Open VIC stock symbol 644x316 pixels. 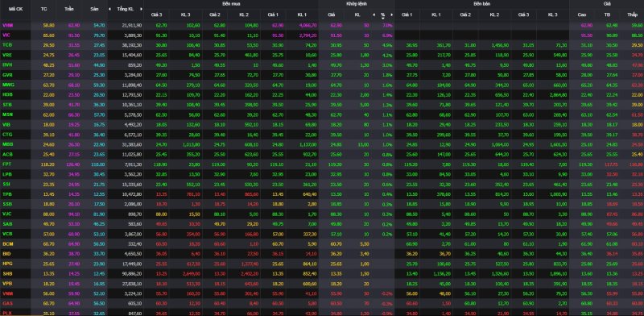[x=6, y=35]
